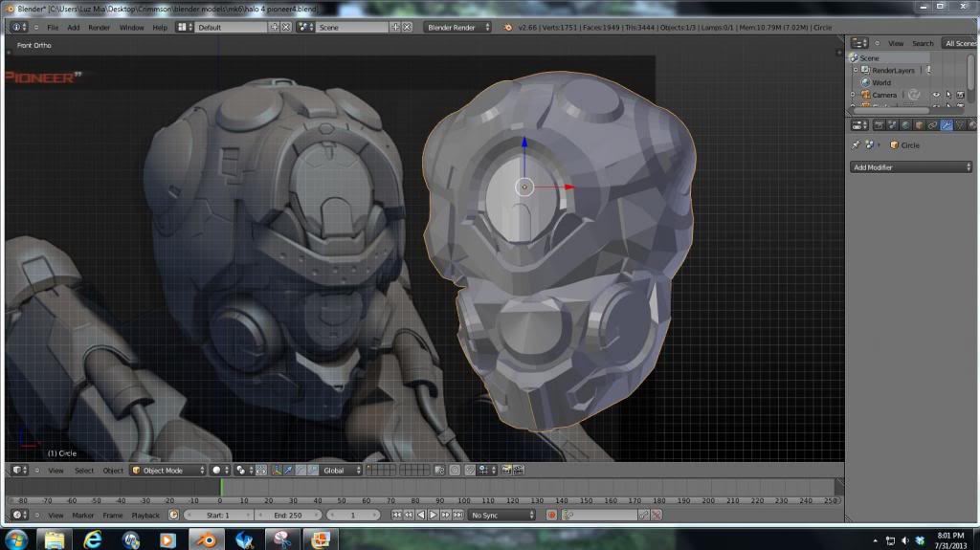This screenshot has width=980, height=550.
Task: Play the animation forward
Action: coord(434,515)
